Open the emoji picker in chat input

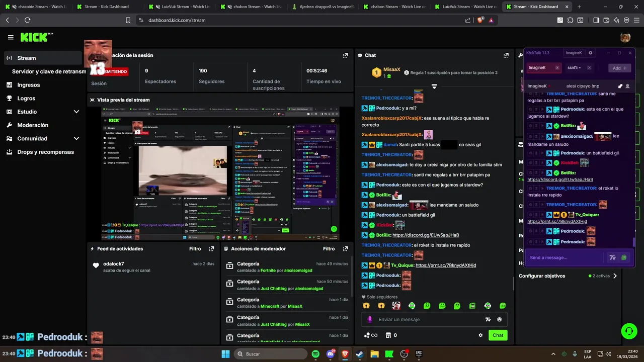point(500,319)
